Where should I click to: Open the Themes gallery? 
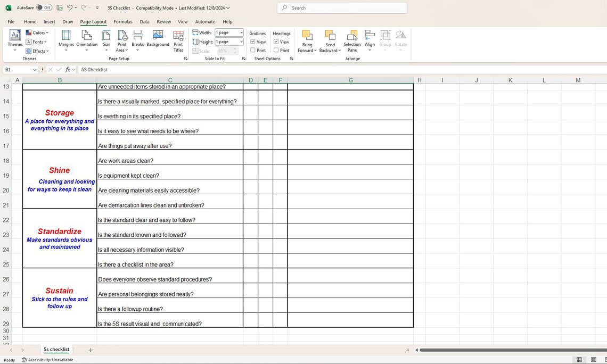click(x=15, y=40)
